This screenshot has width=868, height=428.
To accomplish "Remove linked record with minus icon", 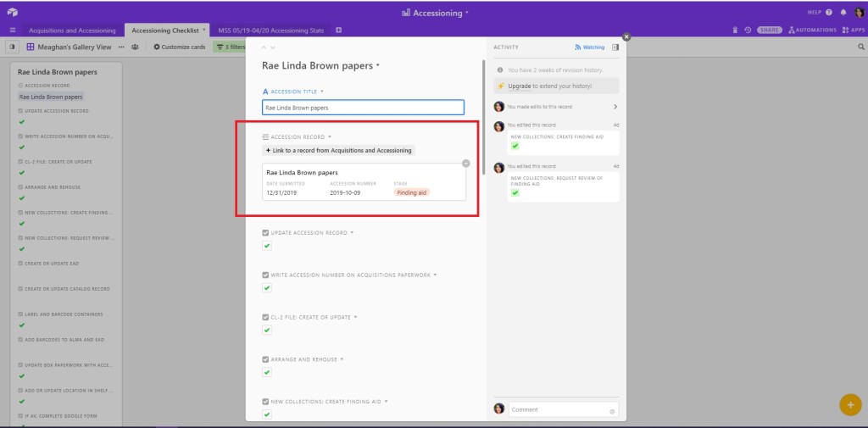I will [465, 163].
